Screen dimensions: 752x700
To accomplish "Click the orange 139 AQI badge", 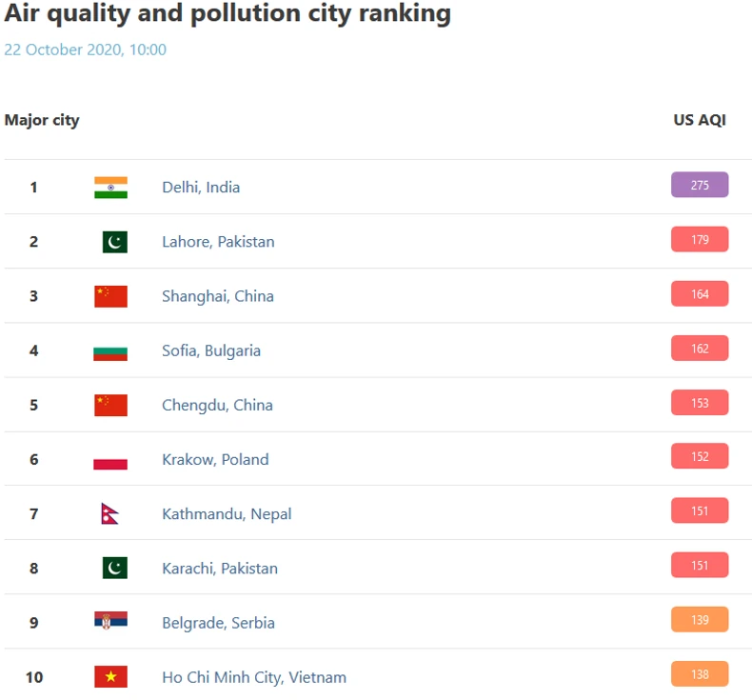I will coord(700,619).
